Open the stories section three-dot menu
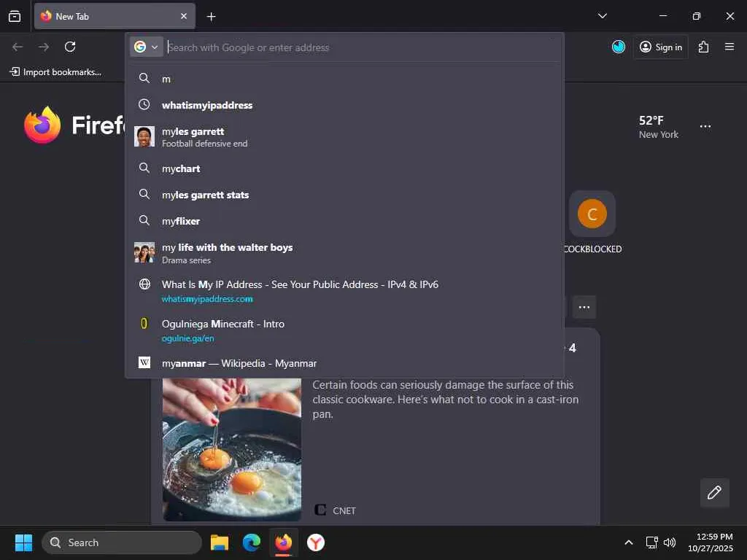The height and width of the screenshot is (560, 747). [x=584, y=307]
